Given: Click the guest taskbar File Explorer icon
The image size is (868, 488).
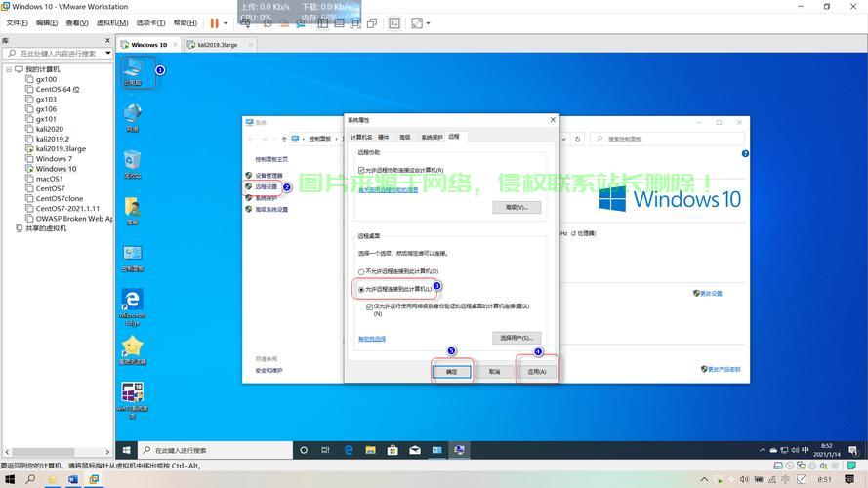Looking at the screenshot, I should click(x=370, y=450).
